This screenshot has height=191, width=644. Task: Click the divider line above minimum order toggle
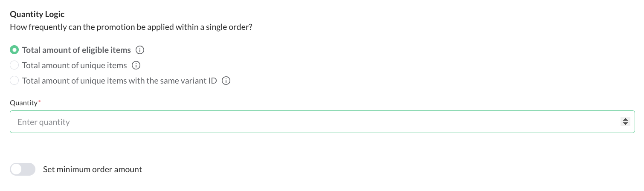point(322,146)
